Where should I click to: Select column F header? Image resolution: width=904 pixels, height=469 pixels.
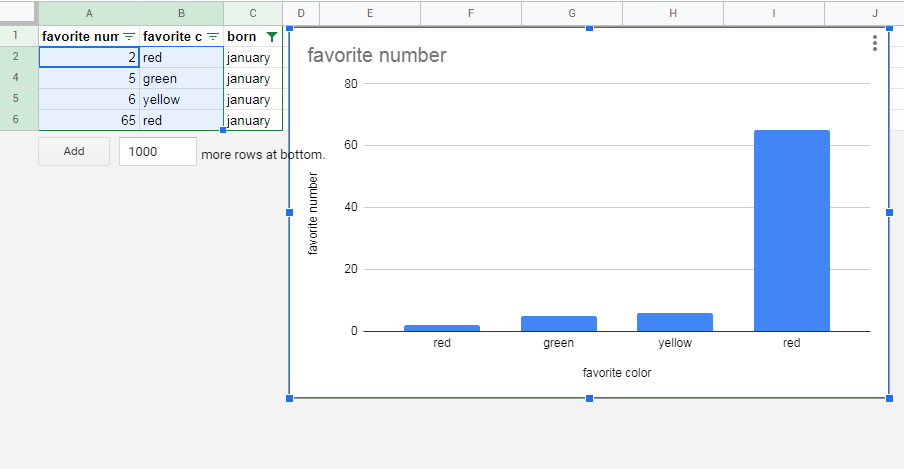[471, 13]
